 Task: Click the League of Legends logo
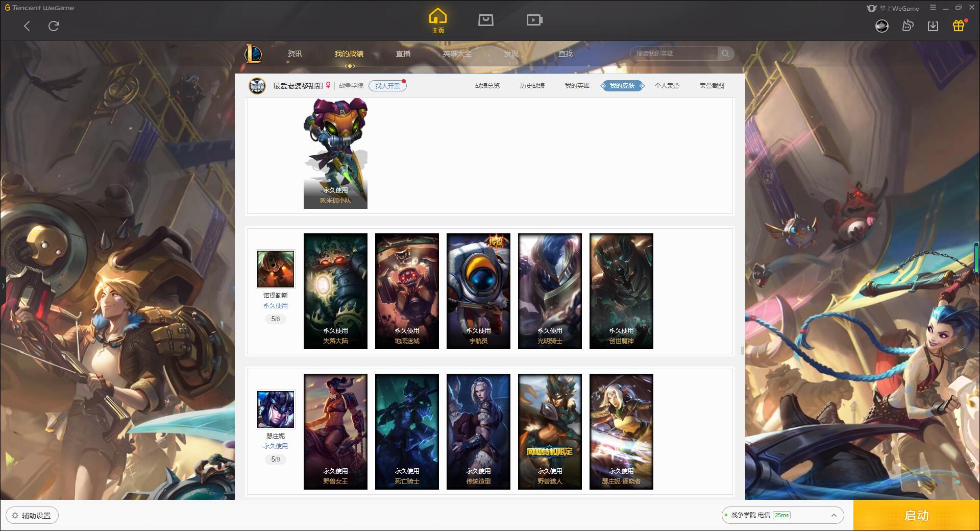253,54
